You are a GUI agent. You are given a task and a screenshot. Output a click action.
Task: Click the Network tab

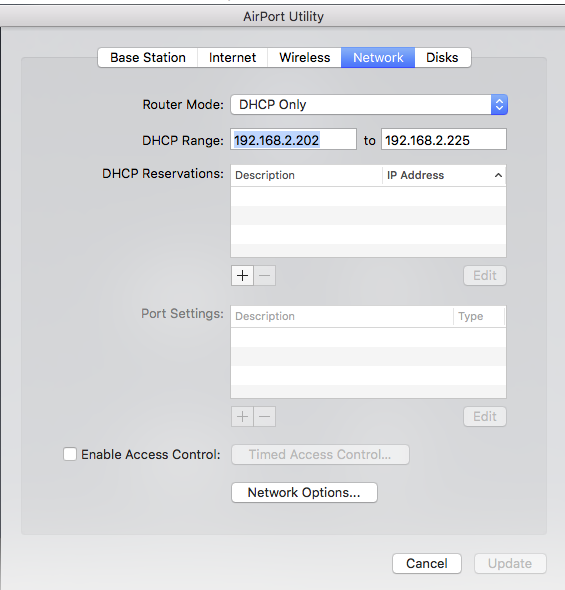pyautogui.click(x=378, y=58)
